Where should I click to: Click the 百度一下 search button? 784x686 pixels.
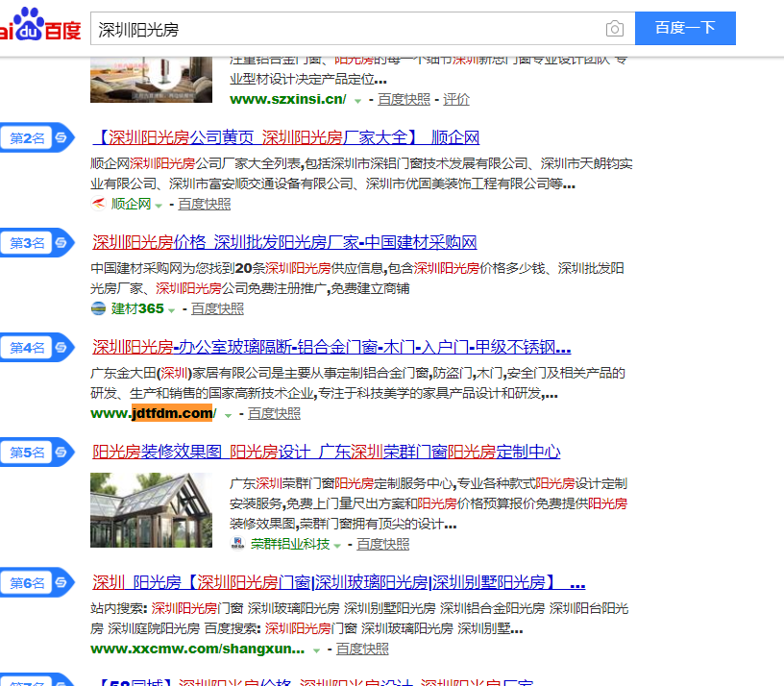tap(685, 28)
